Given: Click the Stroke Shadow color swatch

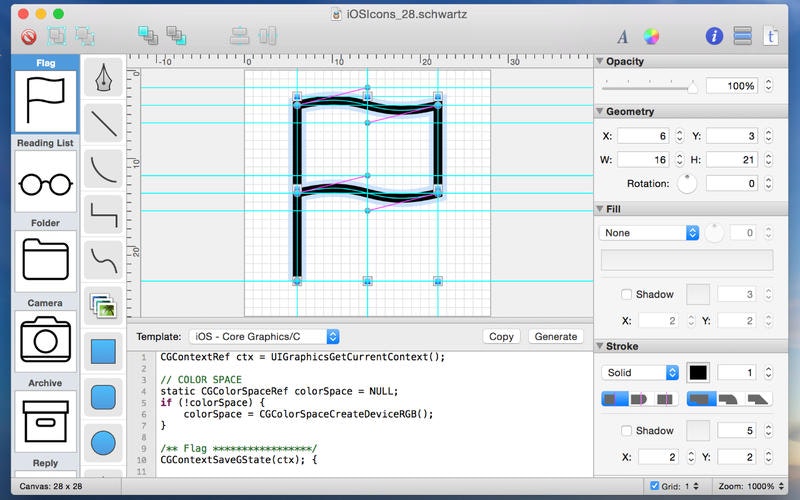Looking at the screenshot, I should click(x=698, y=431).
